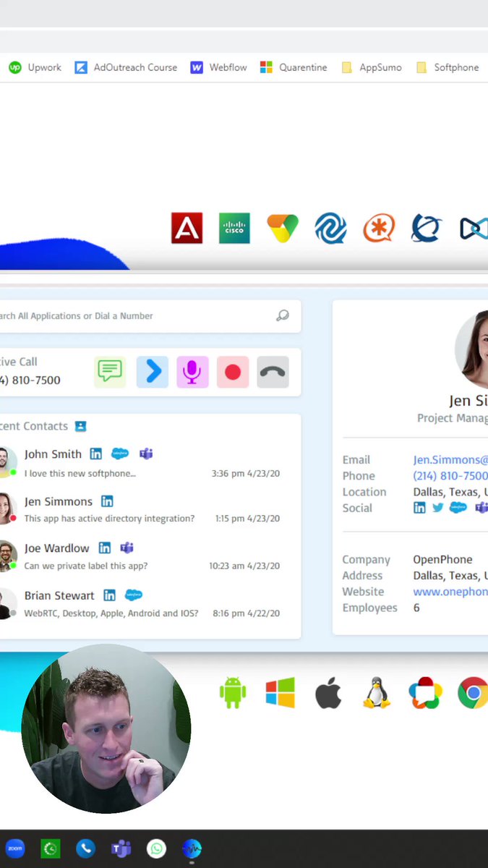This screenshot has height=868, width=488.
Task: Open the Softphone bookmarks folder
Action: click(448, 67)
